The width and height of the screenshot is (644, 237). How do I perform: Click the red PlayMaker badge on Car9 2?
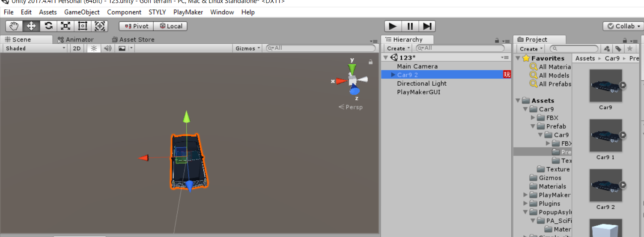coord(507,75)
